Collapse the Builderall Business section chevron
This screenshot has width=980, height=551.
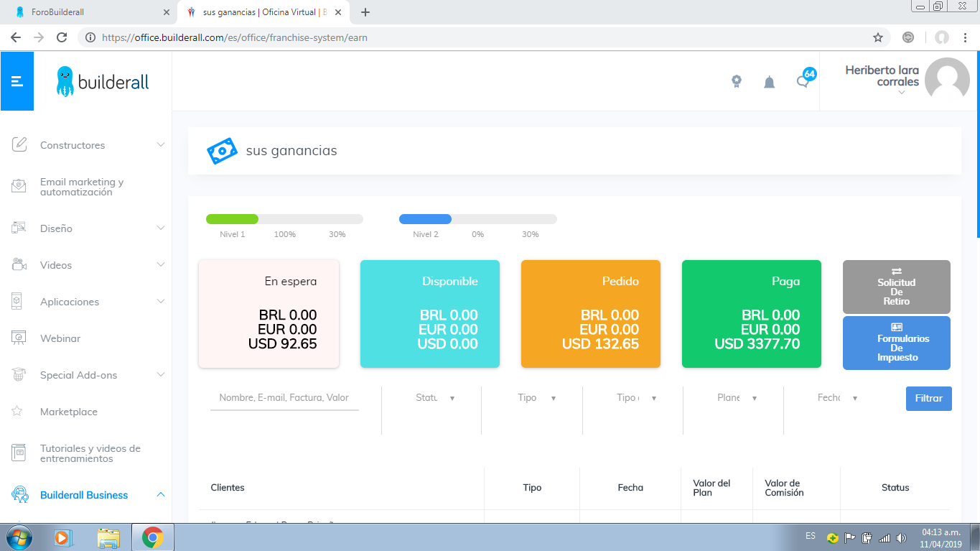161,494
